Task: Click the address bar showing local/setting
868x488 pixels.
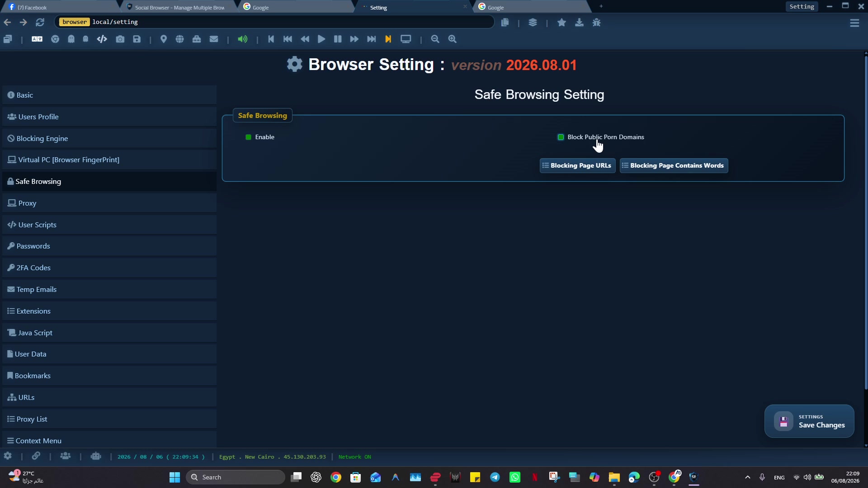Action: pyautogui.click(x=274, y=22)
